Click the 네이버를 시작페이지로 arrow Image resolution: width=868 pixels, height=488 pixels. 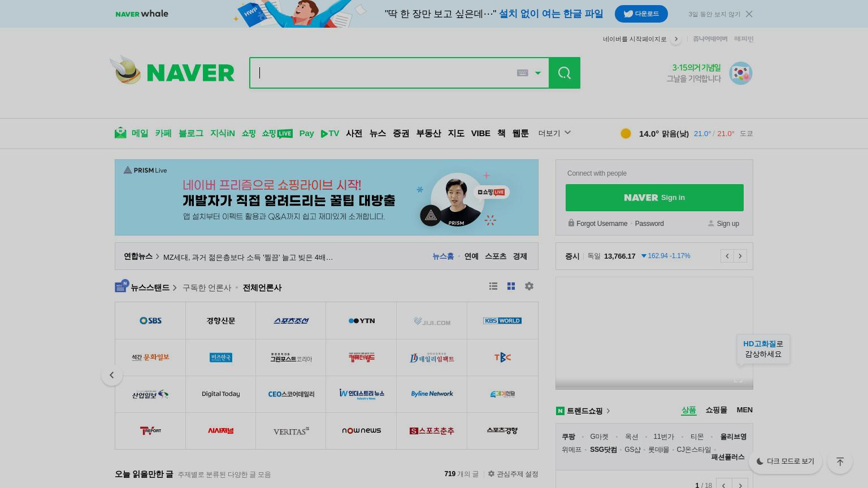click(676, 39)
